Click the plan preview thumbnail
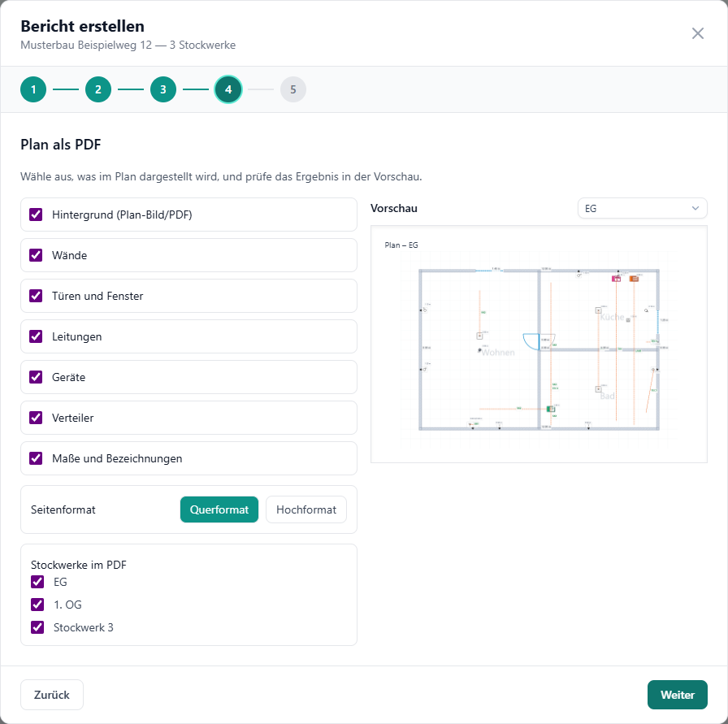The width and height of the screenshot is (728, 724). (x=539, y=344)
